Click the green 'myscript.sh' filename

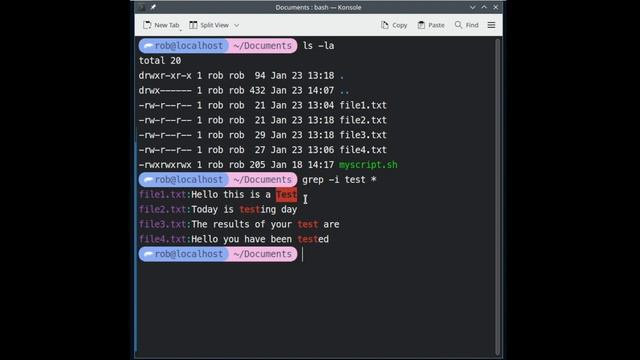[368, 165]
